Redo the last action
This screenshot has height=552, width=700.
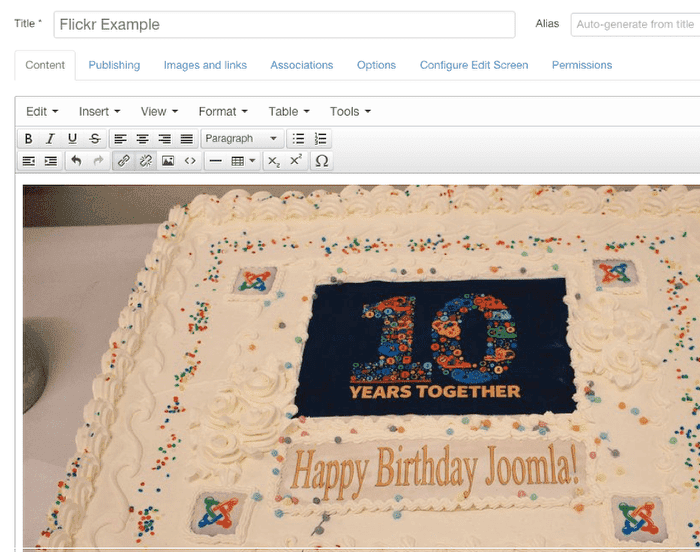pyautogui.click(x=98, y=161)
